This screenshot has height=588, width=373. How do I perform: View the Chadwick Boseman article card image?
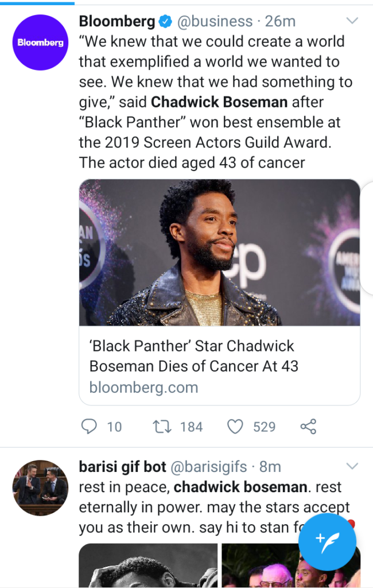tap(219, 253)
